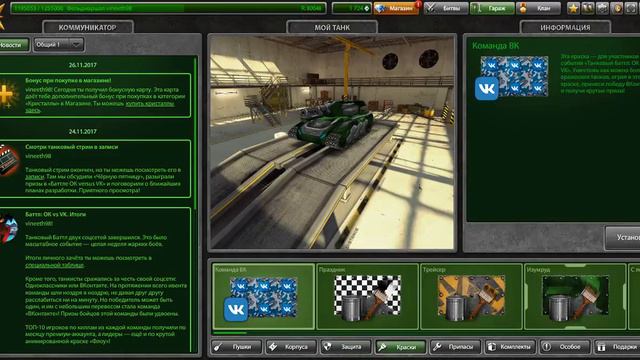Click the Установить install button

623,238
